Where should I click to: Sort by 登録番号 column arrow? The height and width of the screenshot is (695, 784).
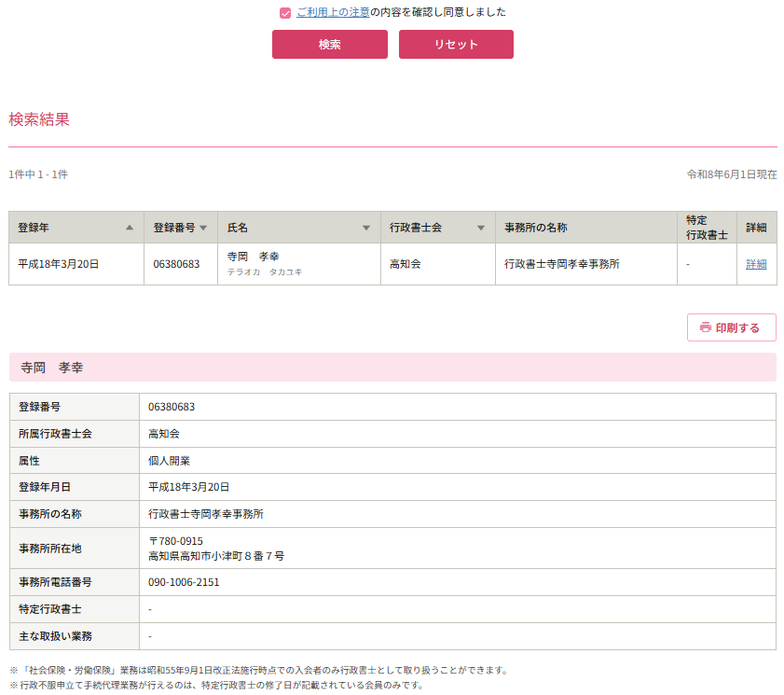[x=203, y=229]
